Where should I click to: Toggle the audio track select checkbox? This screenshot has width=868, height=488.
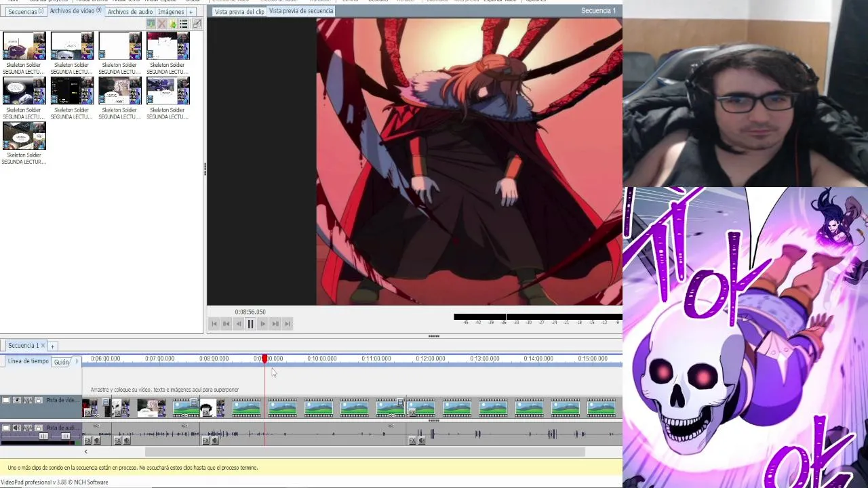tap(6, 428)
